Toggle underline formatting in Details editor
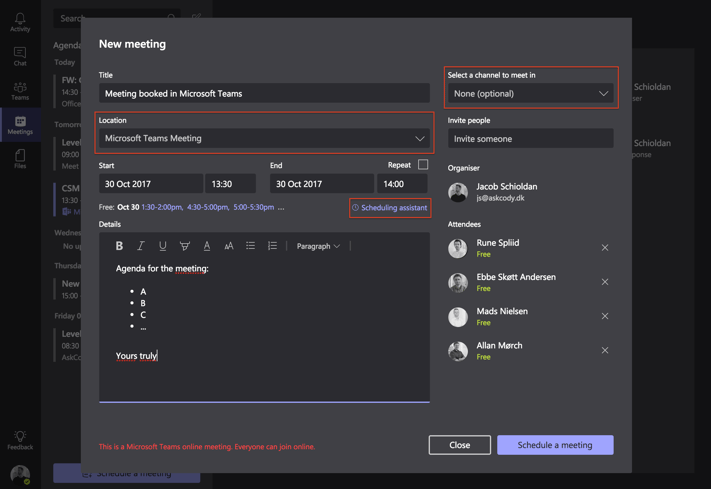The image size is (711, 489). pyautogui.click(x=162, y=246)
